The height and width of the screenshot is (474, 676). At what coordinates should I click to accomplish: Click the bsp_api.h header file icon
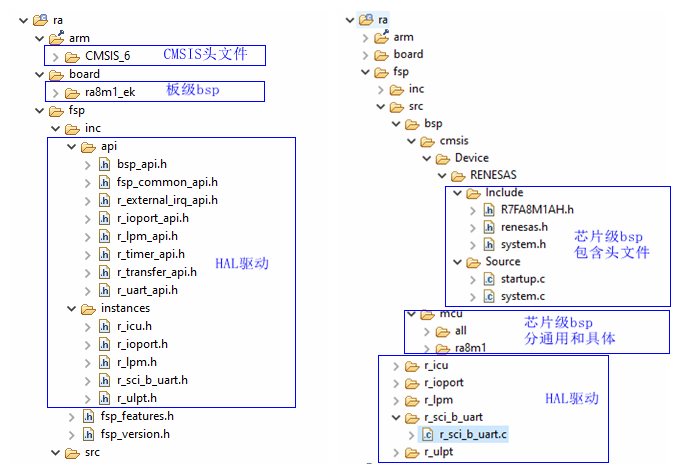(x=104, y=165)
